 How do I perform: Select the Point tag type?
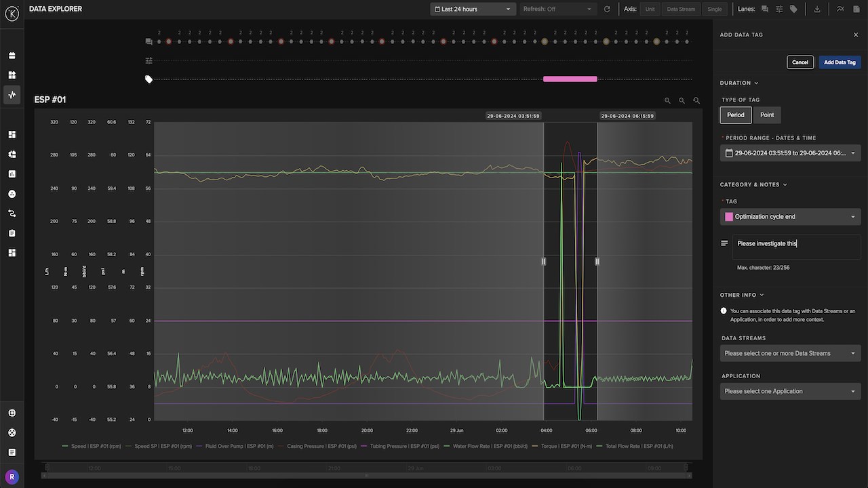click(767, 115)
